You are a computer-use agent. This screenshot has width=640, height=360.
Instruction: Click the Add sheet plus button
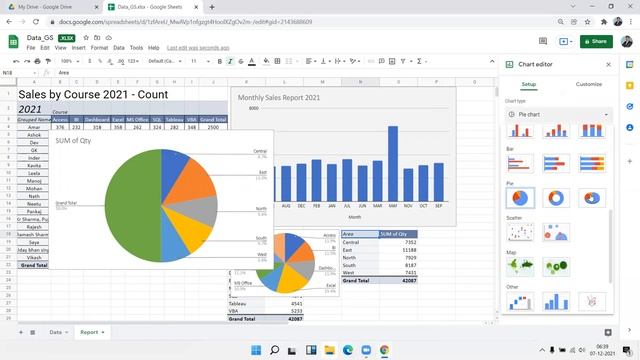click(x=21, y=332)
